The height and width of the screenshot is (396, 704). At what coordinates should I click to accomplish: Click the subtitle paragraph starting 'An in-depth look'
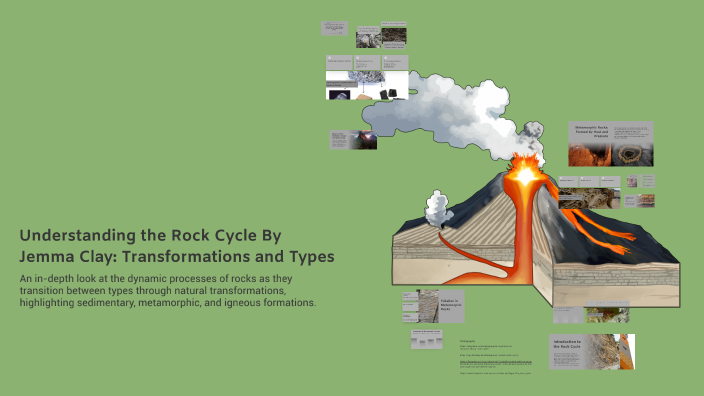point(168,290)
